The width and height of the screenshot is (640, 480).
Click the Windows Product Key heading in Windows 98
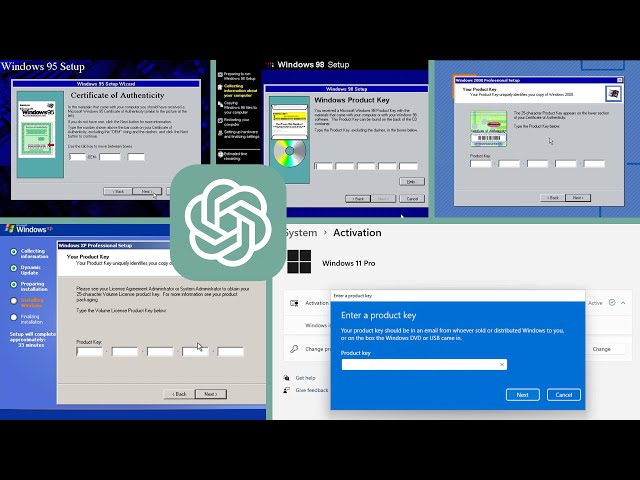point(352,100)
